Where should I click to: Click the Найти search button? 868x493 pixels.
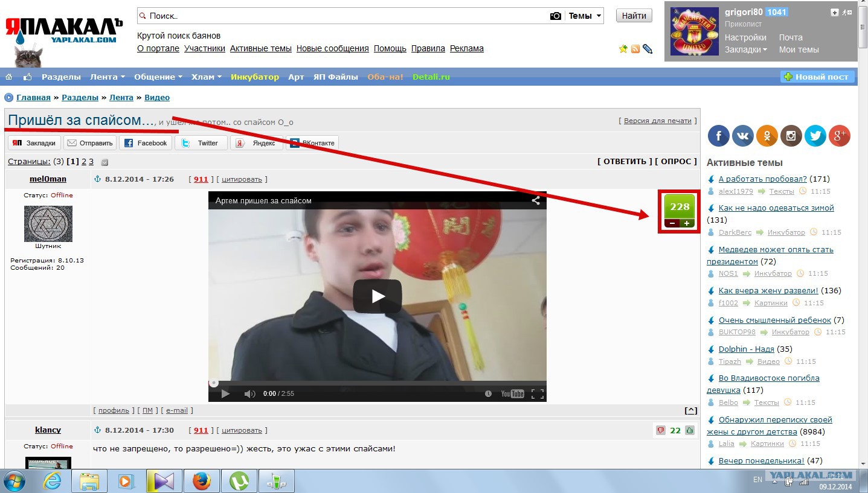634,16
